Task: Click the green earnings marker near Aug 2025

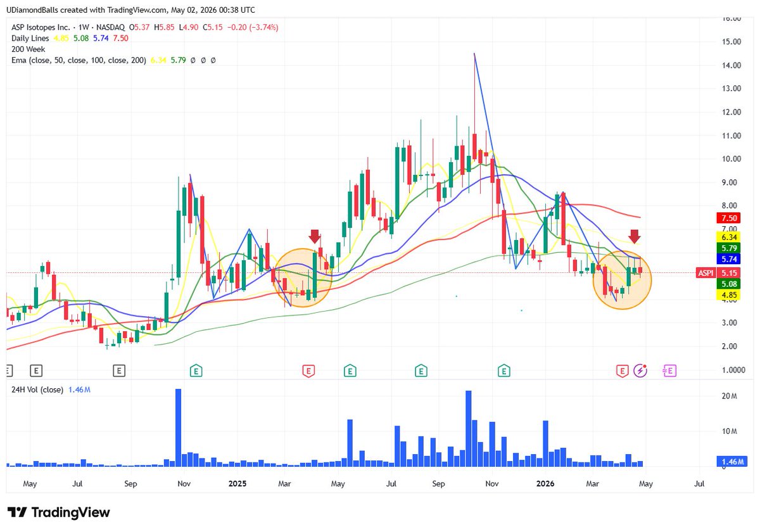Action: click(420, 370)
